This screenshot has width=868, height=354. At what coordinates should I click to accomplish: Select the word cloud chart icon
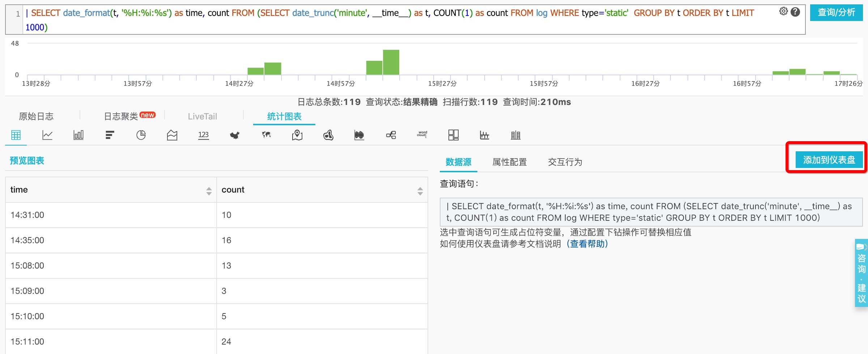(x=422, y=134)
